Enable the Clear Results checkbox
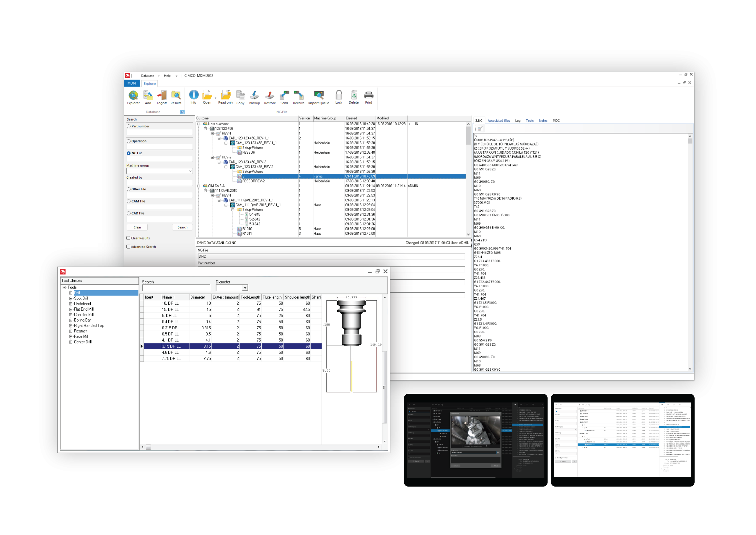This screenshot has width=756, height=535. click(128, 238)
